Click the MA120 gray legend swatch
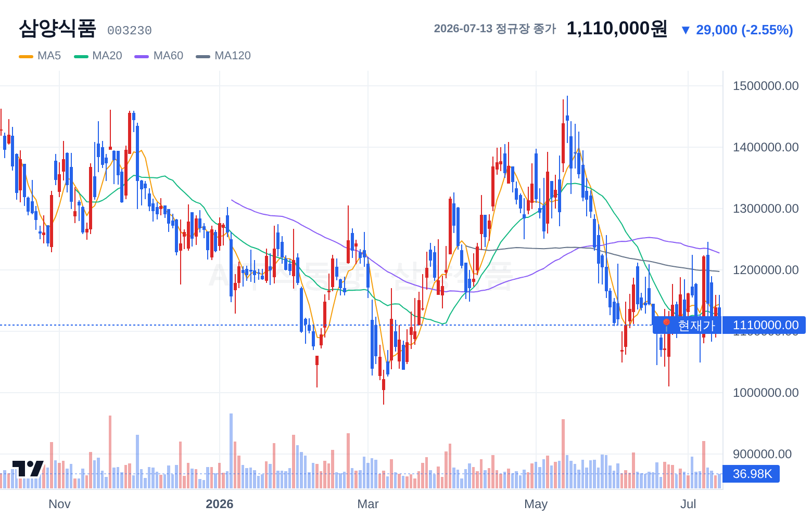 pyautogui.click(x=203, y=56)
